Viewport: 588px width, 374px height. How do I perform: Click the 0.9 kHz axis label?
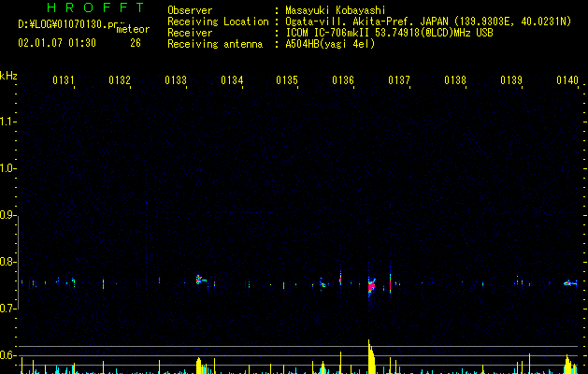(x=7, y=215)
